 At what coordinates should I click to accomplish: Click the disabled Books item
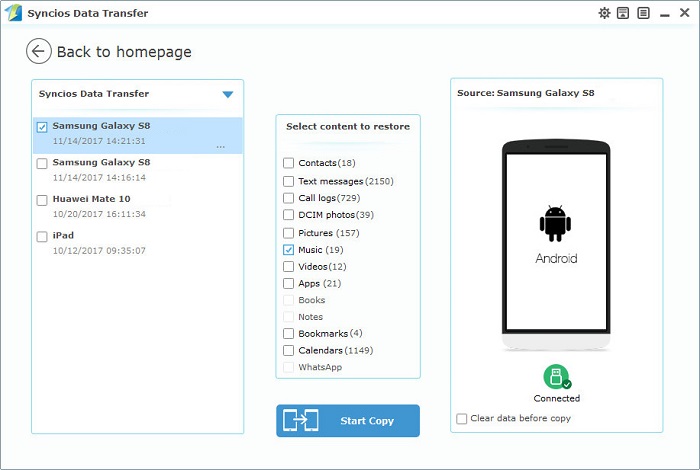312,300
